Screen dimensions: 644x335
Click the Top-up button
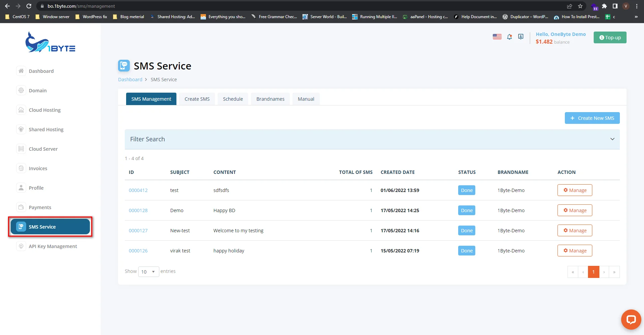(x=610, y=37)
